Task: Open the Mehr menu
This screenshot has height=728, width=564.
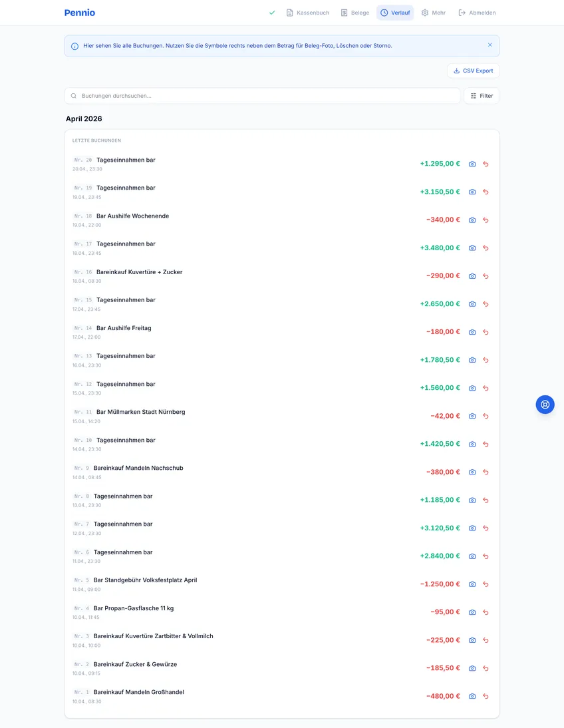Action: click(434, 13)
